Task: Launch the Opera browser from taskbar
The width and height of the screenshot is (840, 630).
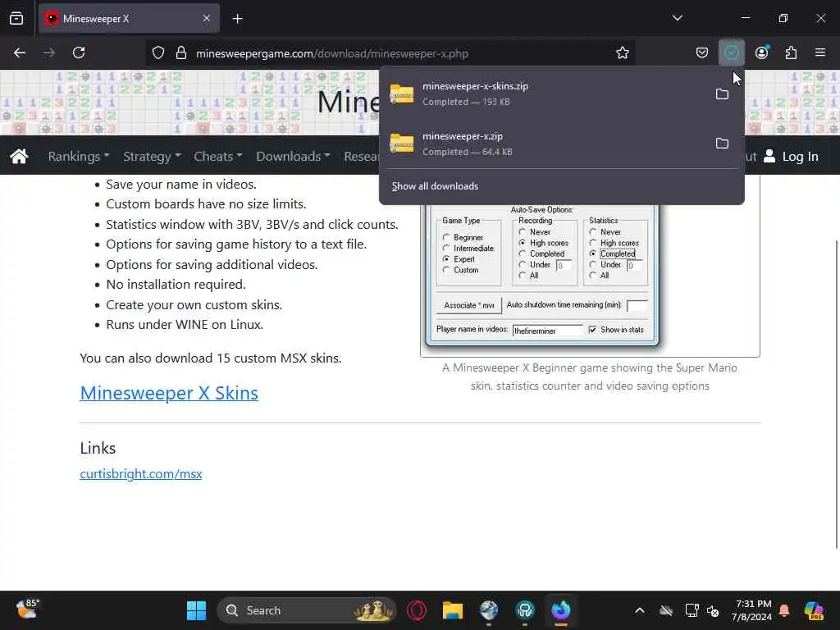Action: (416, 610)
